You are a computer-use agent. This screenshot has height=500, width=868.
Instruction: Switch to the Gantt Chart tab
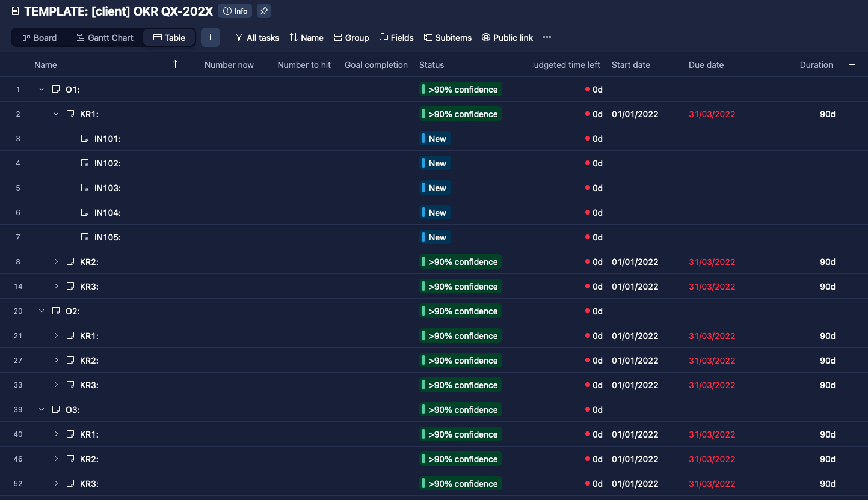pyautogui.click(x=105, y=38)
